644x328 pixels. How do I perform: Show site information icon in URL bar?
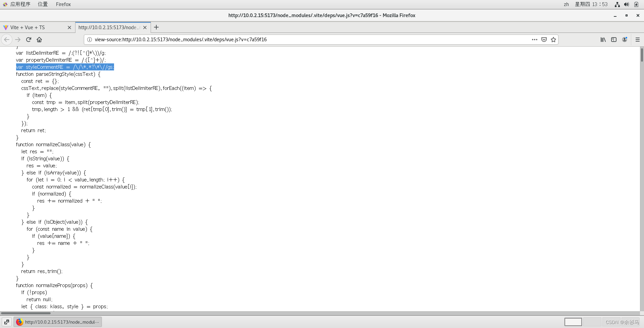click(x=90, y=40)
